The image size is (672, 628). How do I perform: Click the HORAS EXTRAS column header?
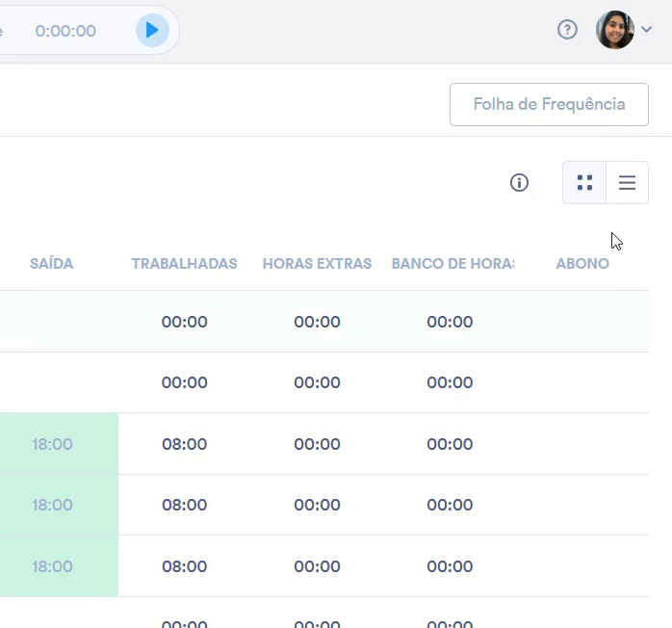[317, 264]
